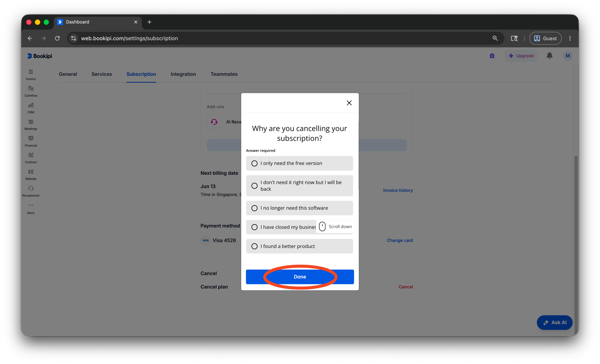This screenshot has width=600, height=364.
Task: Open the Receptionist sidebar icon
Action: tap(31, 191)
